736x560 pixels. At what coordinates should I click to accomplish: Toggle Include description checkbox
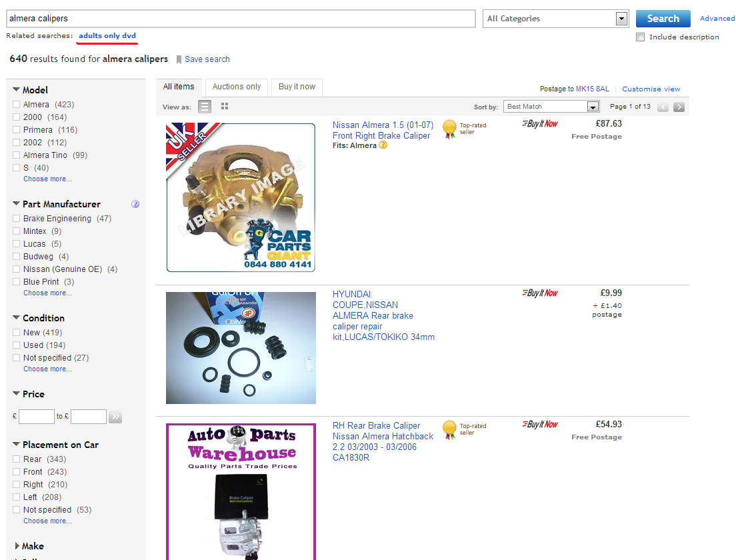tap(640, 37)
